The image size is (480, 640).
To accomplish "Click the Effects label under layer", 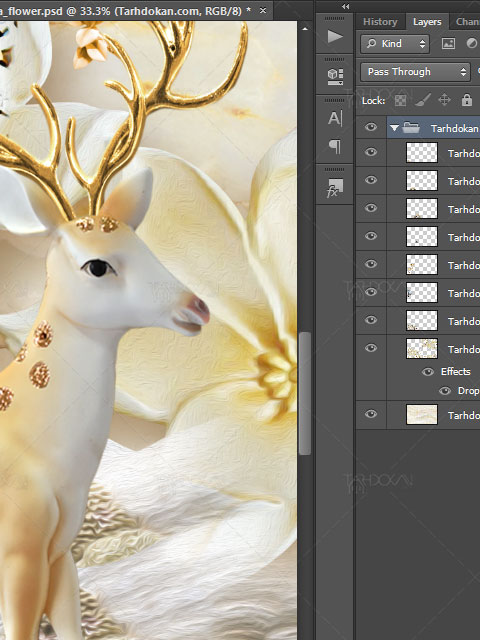I will [x=456, y=371].
